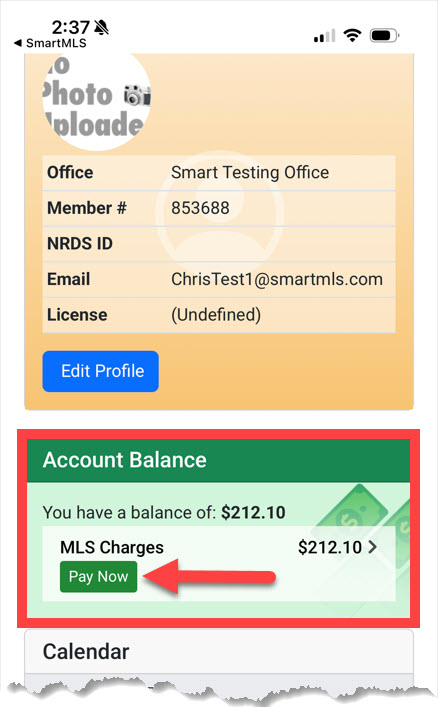The width and height of the screenshot is (438, 707).
Task: Open the Calendar section header
Action: point(219,652)
